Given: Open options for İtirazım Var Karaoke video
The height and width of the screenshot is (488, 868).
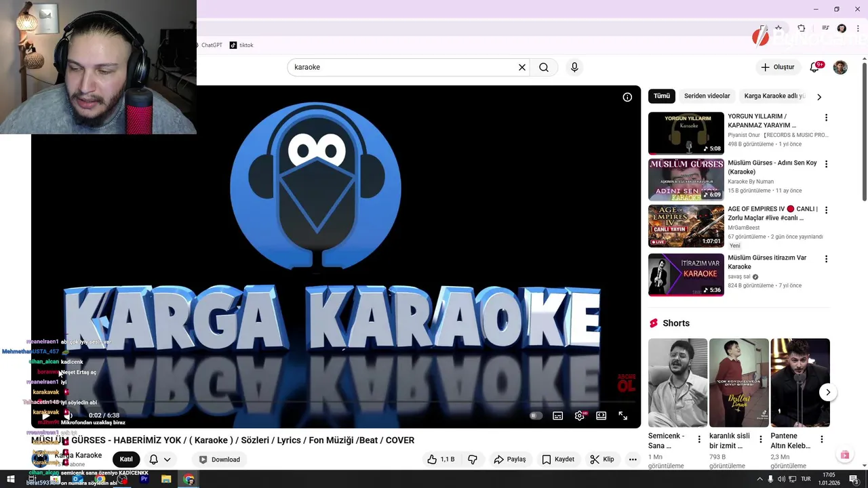Looking at the screenshot, I should coord(826,259).
